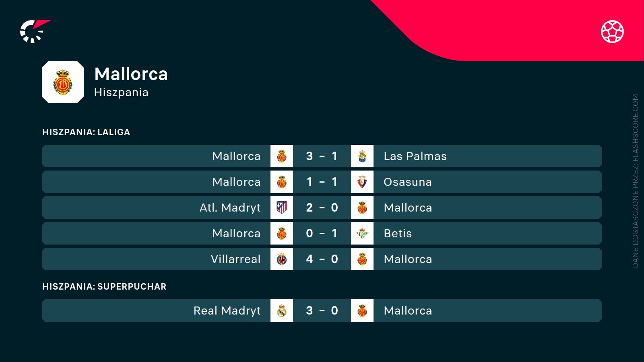644x362 pixels.
Task: Click the Osasuna team name
Action: 407,182
